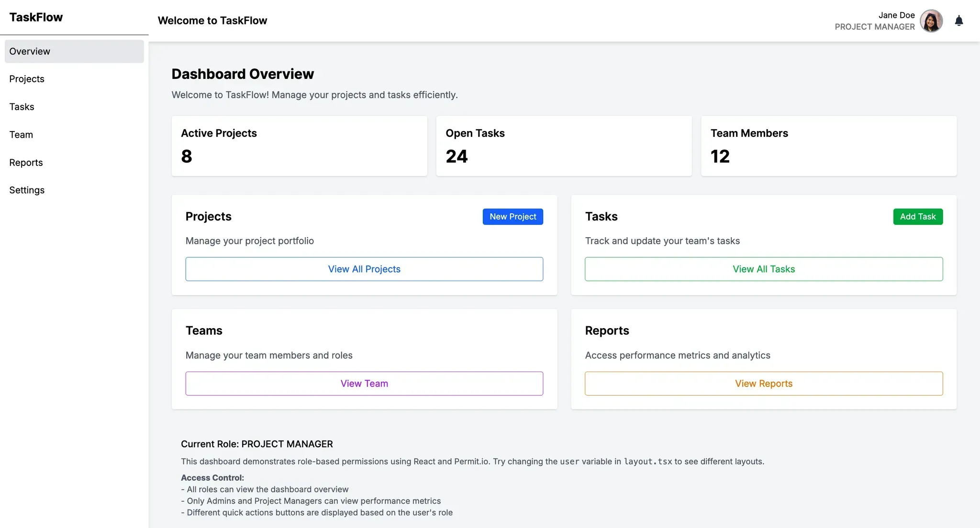Click the Active Projects stat card
Image resolution: width=980 pixels, height=528 pixels.
coord(299,146)
